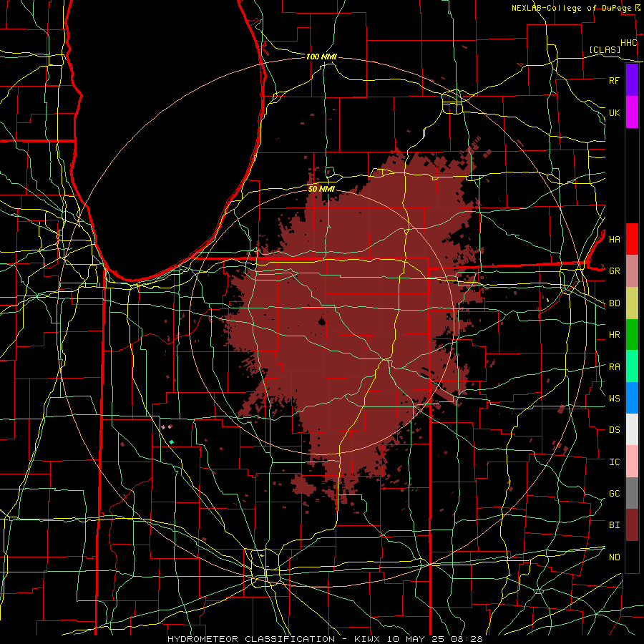The image size is (644, 644).
Task: Pick the dark green HR legend swatch
Action: pos(632,335)
